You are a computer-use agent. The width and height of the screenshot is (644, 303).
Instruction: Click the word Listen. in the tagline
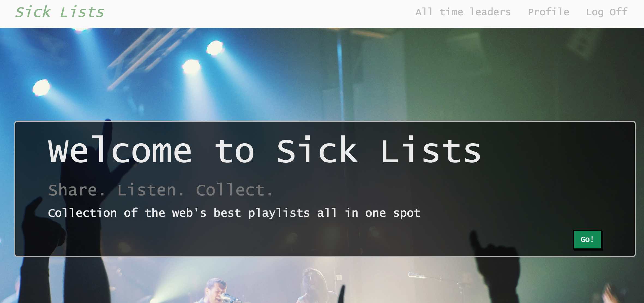[x=151, y=190]
